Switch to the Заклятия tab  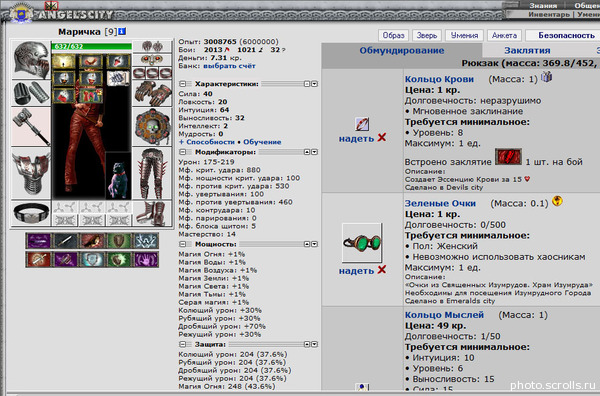pos(527,51)
